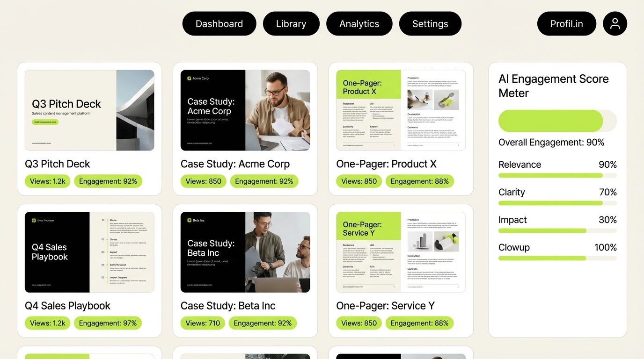Viewport: 644px width, 359px height.
Task: Open the Analytics section
Action: click(359, 23)
